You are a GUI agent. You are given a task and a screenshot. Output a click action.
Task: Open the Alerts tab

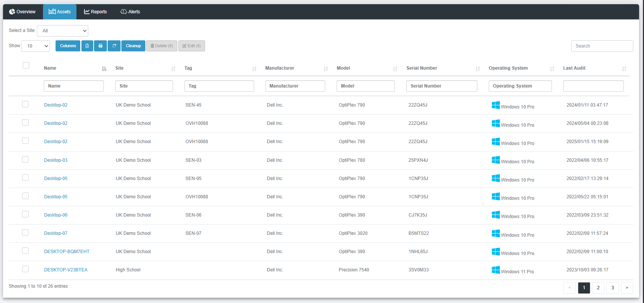coord(130,12)
